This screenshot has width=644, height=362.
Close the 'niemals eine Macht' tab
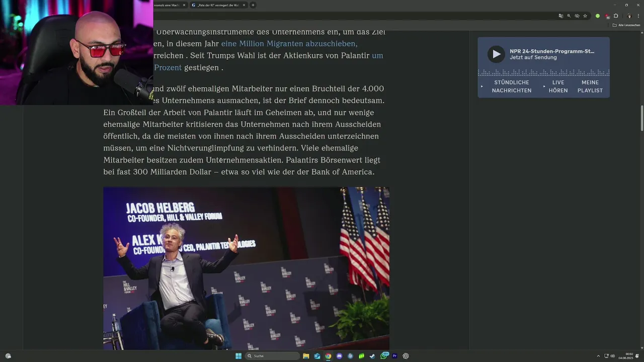click(184, 5)
